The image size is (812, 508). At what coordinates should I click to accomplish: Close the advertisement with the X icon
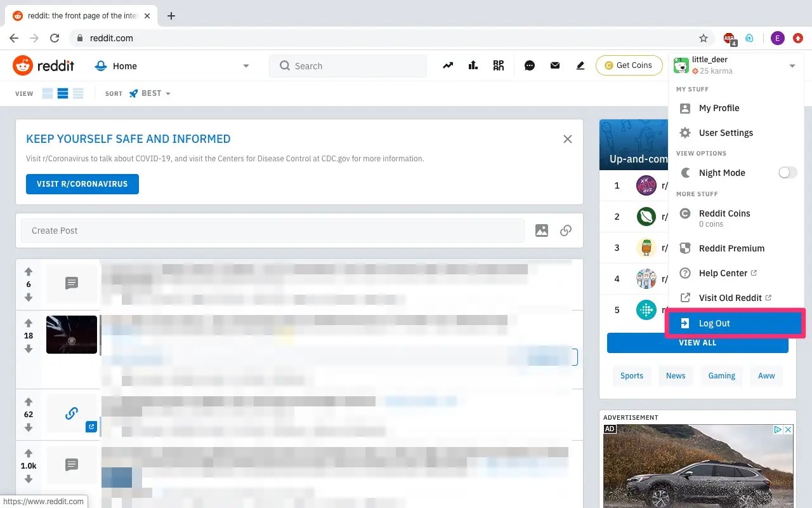pos(789,430)
